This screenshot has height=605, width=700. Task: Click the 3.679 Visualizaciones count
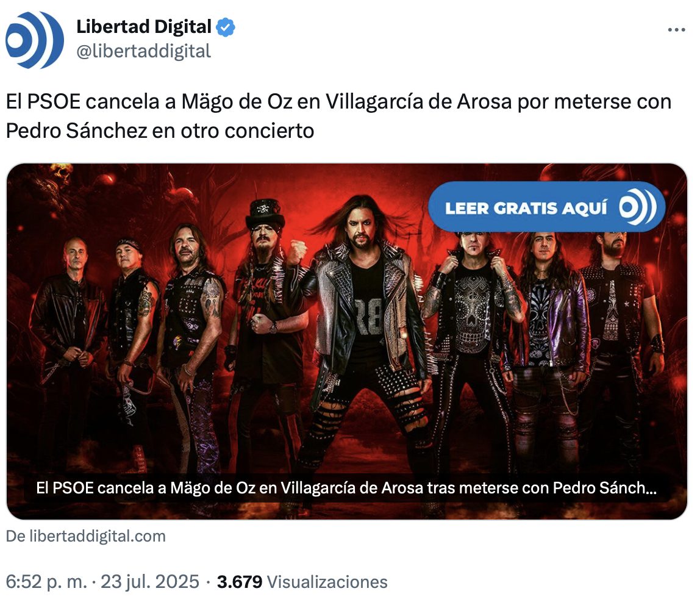coord(302,582)
